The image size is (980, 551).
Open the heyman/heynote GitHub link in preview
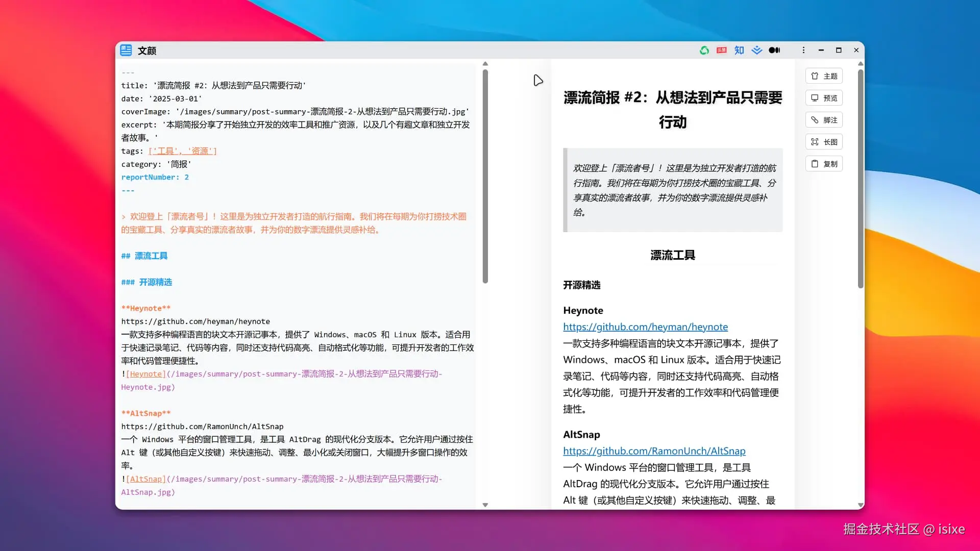pyautogui.click(x=645, y=327)
